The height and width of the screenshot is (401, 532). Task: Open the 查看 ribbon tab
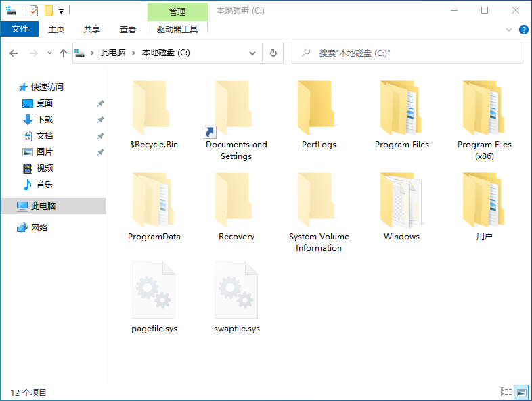[x=128, y=30]
